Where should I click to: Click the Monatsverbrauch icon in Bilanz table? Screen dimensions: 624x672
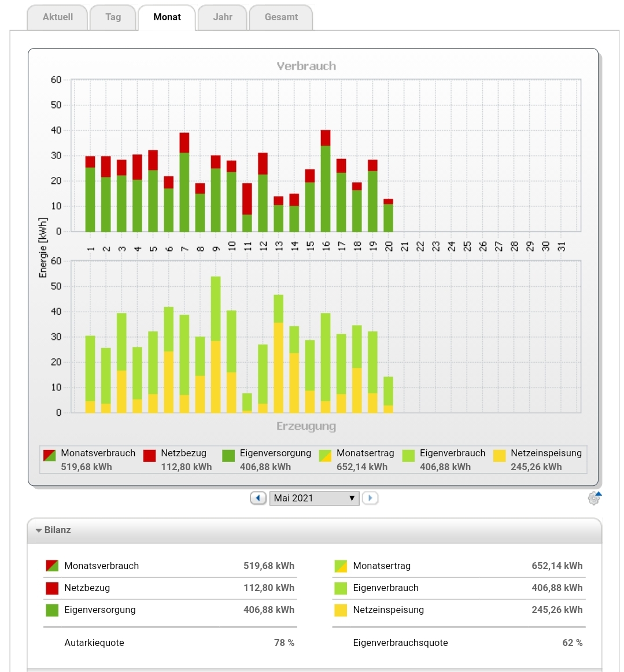(x=52, y=566)
